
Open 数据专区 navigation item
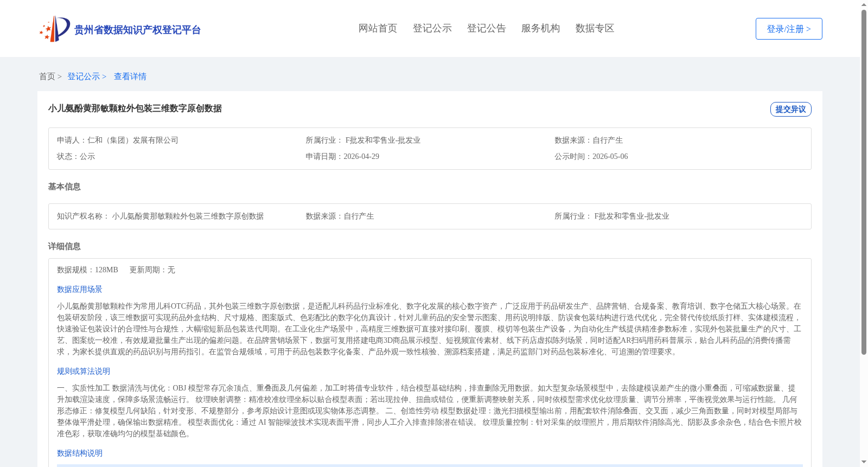point(595,28)
